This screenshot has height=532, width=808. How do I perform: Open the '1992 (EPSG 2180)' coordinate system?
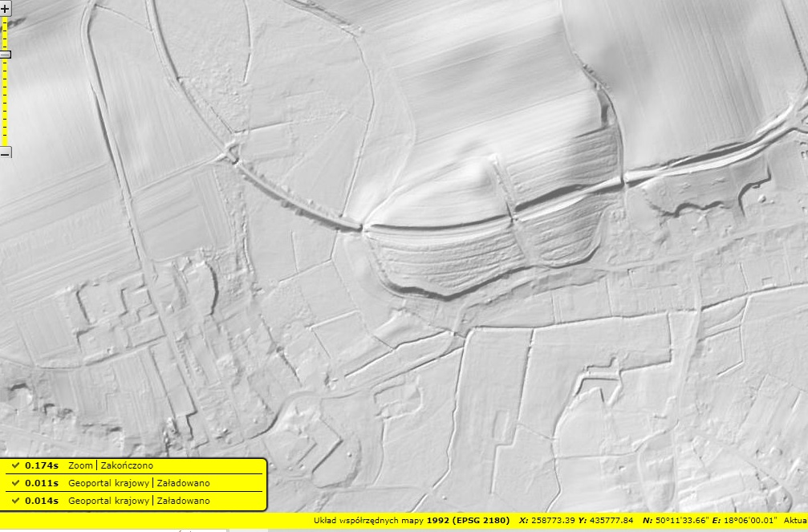[x=468, y=521]
